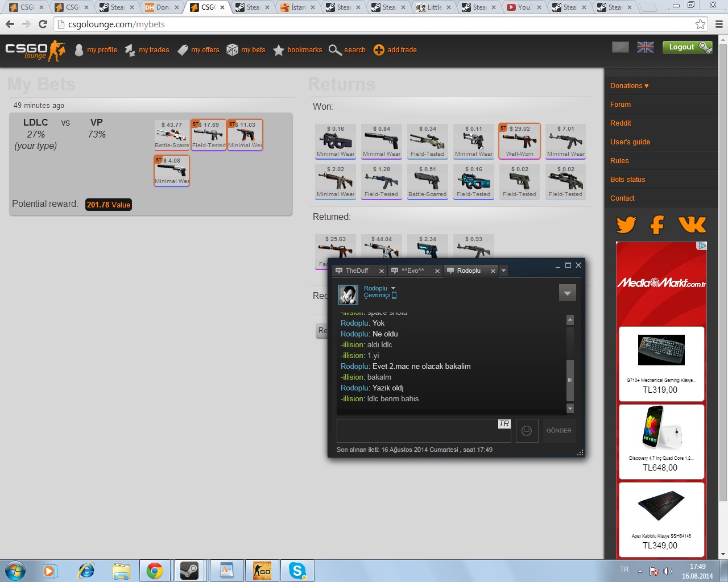The width and height of the screenshot is (728, 582).
Task: Reload the page in Chrome
Action: [x=43, y=24]
